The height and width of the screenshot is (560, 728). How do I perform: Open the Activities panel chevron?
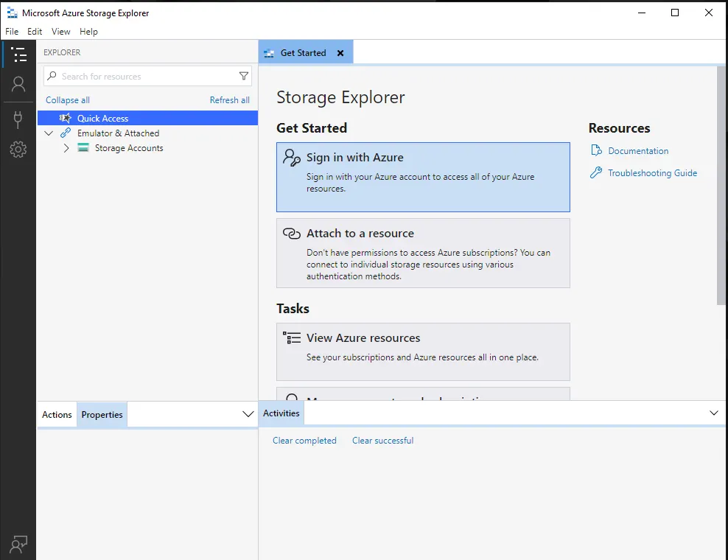point(713,413)
